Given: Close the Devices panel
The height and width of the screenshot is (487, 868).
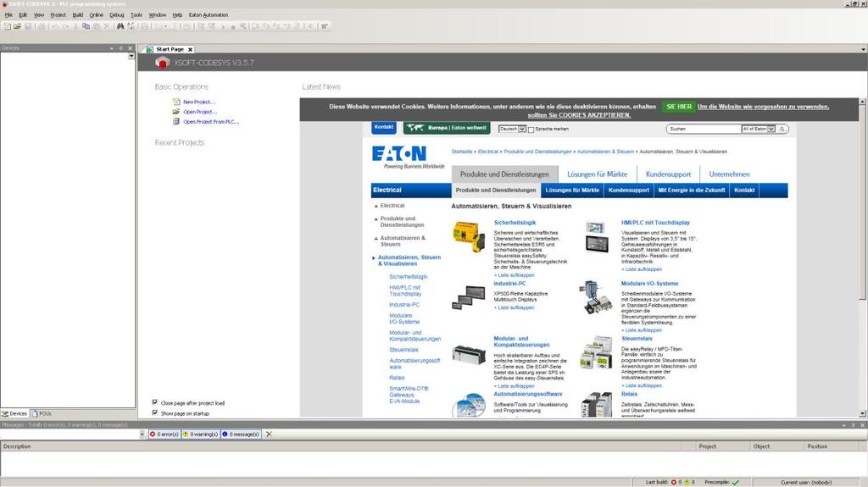Looking at the screenshot, I should click(130, 48).
